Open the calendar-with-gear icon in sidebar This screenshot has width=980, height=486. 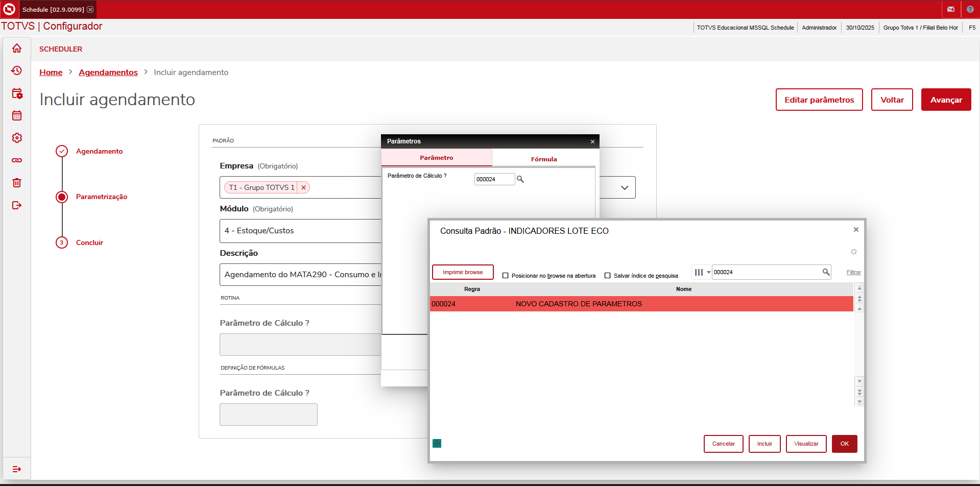(x=17, y=93)
